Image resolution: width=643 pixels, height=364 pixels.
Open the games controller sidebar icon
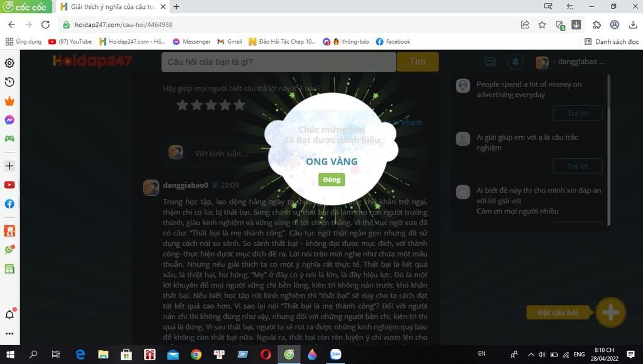[9, 139]
